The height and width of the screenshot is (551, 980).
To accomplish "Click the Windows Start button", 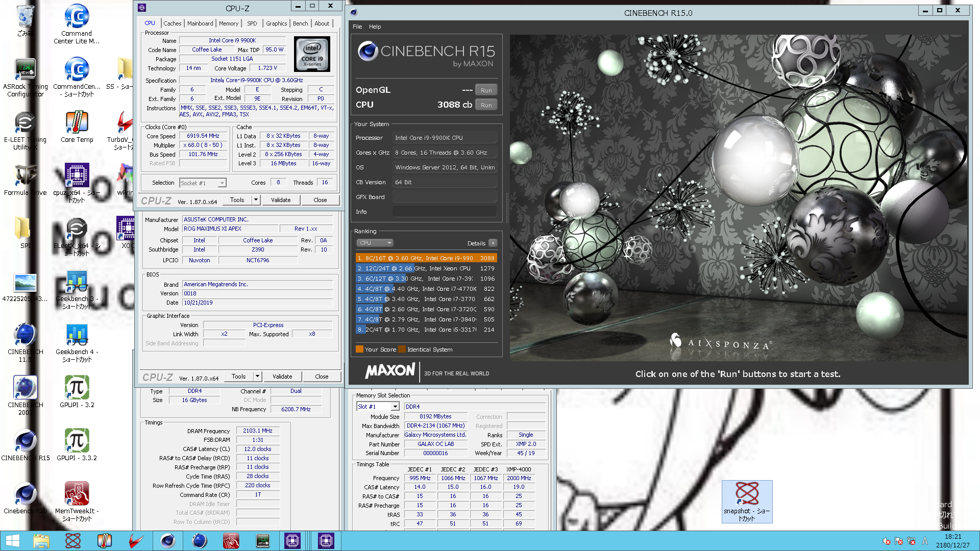I will click(12, 541).
